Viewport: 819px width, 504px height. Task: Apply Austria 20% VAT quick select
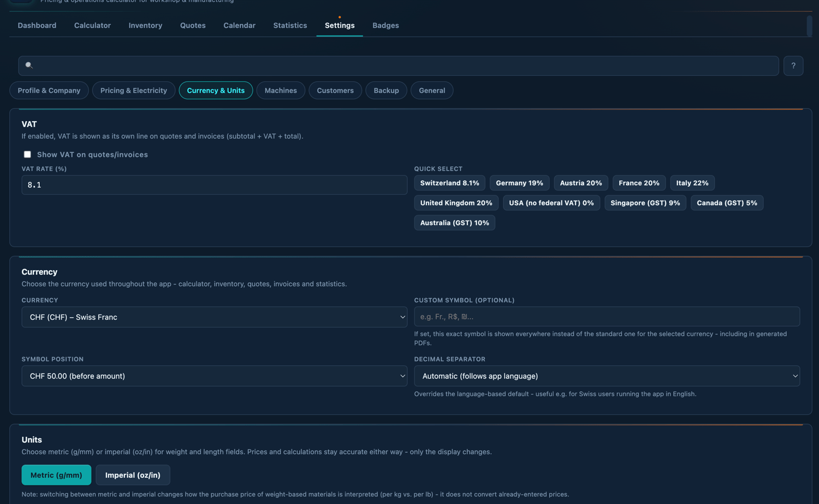click(581, 183)
